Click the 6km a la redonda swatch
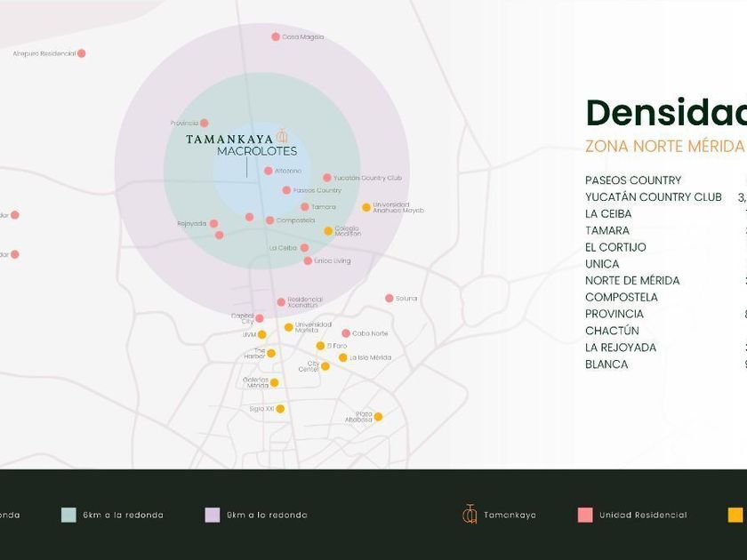This screenshot has height=560, width=747. [68, 515]
